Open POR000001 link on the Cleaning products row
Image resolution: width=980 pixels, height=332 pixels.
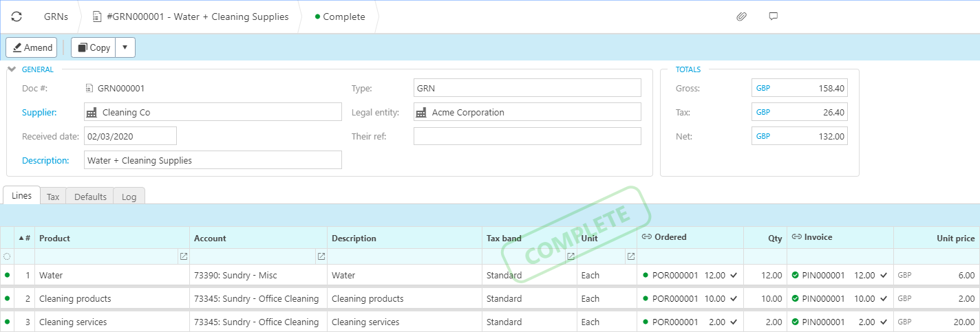[675, 298]
